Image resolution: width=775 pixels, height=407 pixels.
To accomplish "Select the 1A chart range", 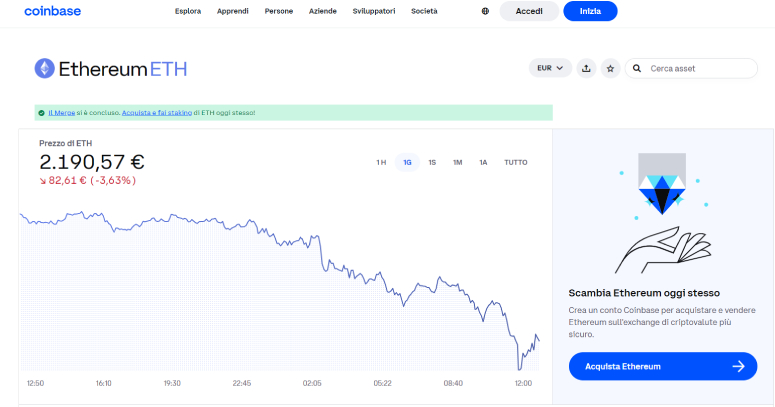I will (483, 162).
